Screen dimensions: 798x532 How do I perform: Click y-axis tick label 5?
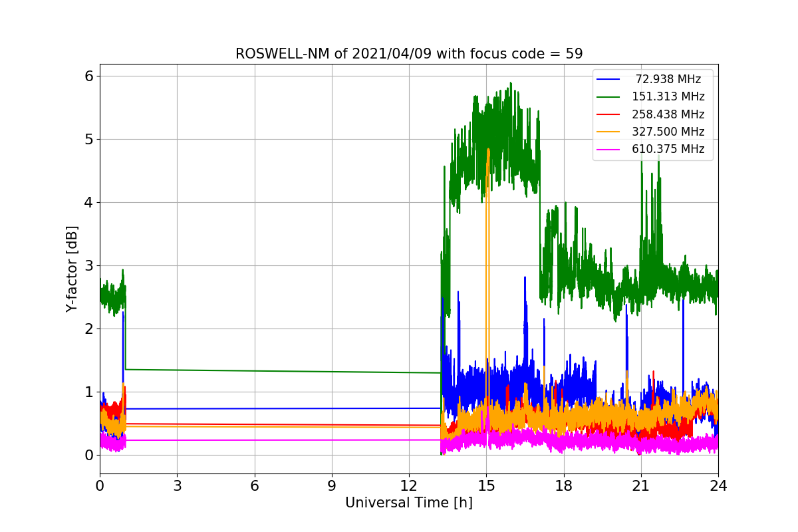pyautogui.click(x=89, y=140)
